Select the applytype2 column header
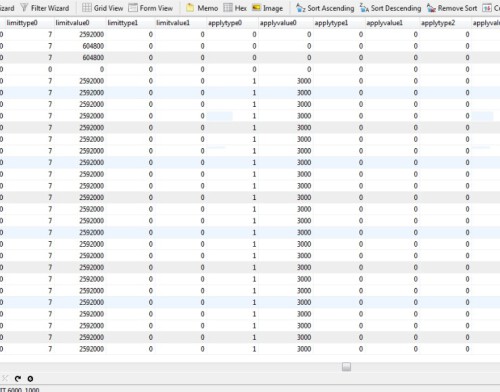This screenshot has width=500, height=392. coord(445,23)
